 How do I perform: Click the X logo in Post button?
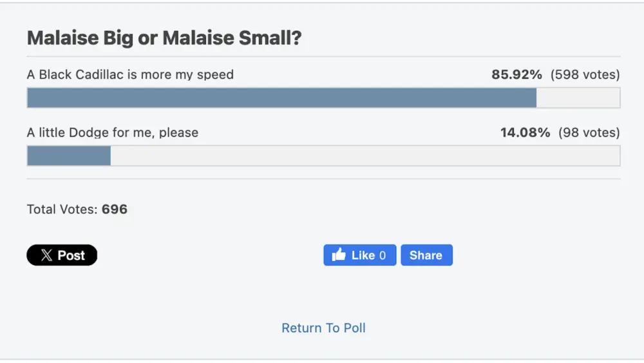[x=46, y=255]
